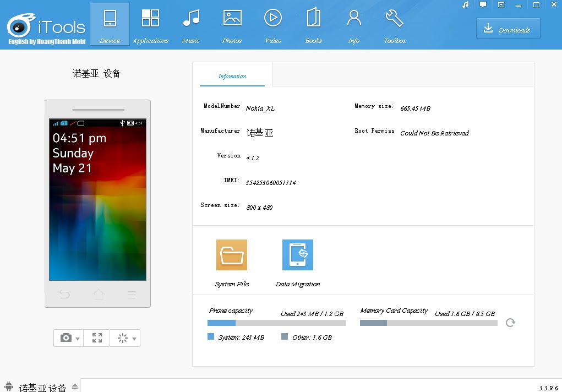Click the phone screen preview
The width and height of the screenshot is (562, 392).
(97, 199)
